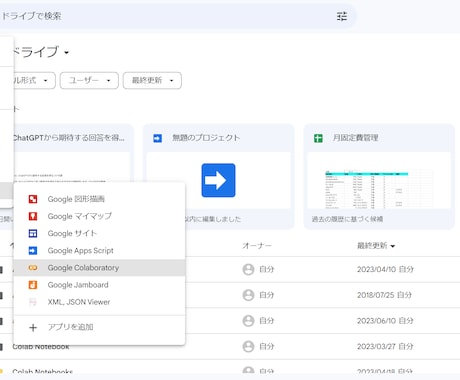Viewport: 460px width, 380px height.
Task: Click アプリを追加 to add an app
Action: coord(99,327)
